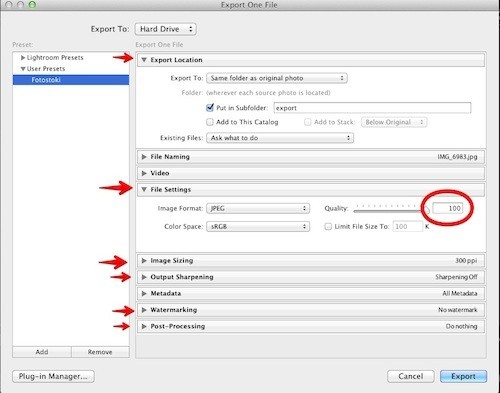The width and height of the screenshot is (500, 393).
Task: Click the Quality slider track
Action: [x=388, y=211]
